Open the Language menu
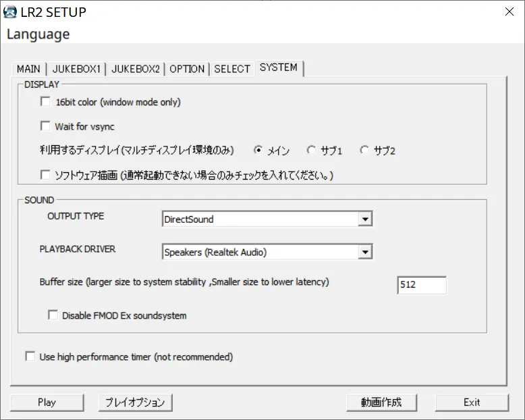Screen dimensions: 525x420 click(38, 34)
